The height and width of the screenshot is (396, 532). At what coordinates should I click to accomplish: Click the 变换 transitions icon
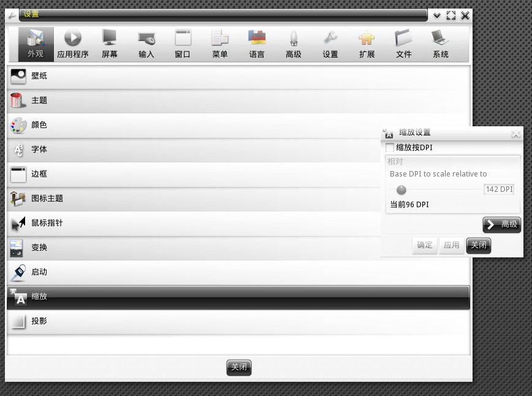click(x=17, y=248)
